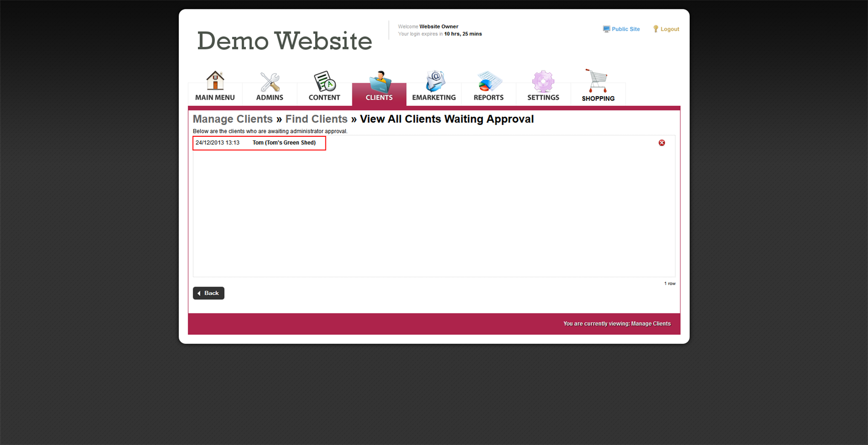Click the Demo Website title

(x=284, y=41)
